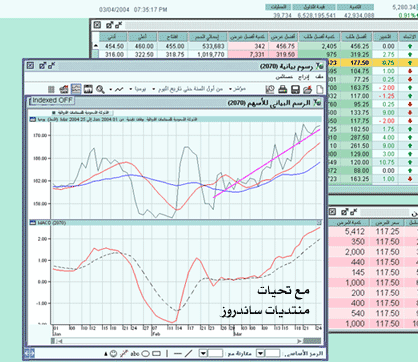Expand the line chart style dropdown arrow
Image resolution: width=418 pixels, height=362 pixels.
(x=111, y=89)
